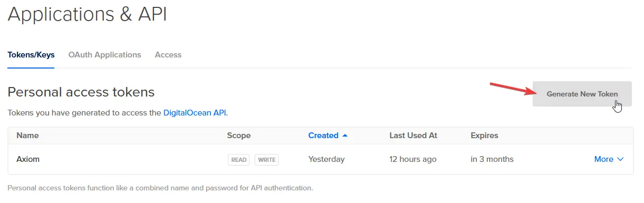The image size is (644, 203).
Task: Click the Last Used At column header
Action: (414, 136)
